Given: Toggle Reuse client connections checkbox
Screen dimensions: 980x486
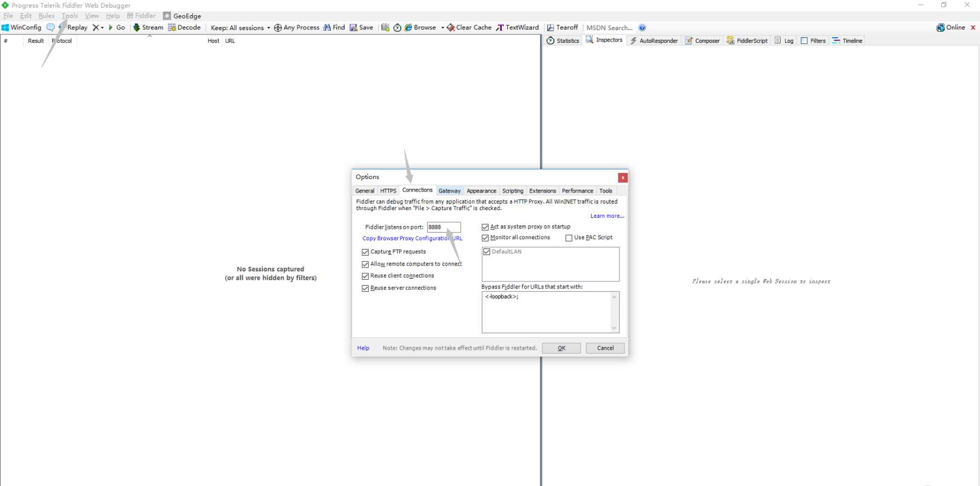Looking at the screenshot, I should click(365, 276).
